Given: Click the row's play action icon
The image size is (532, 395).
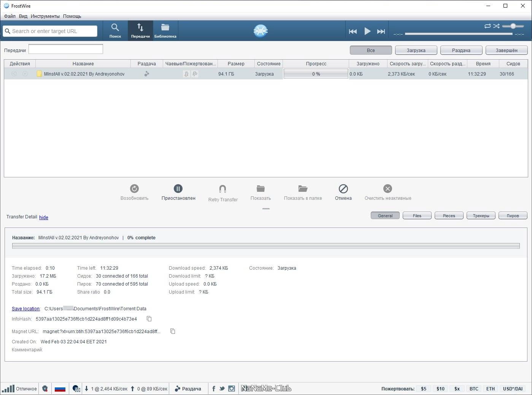Looking at the screenshot, I should click(25, 74).
